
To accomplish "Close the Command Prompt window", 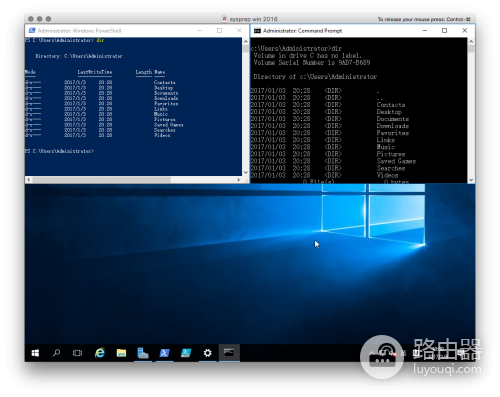I will click(x=465, y=31).
